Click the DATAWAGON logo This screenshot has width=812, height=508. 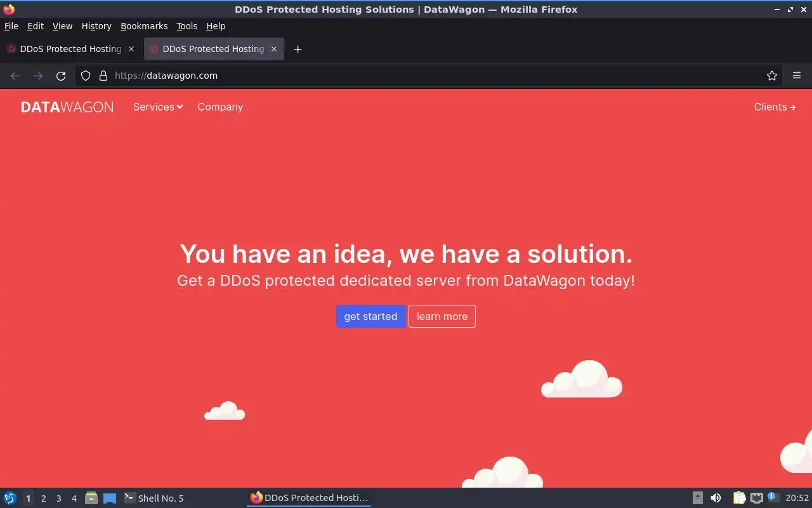tap(67, 107)
